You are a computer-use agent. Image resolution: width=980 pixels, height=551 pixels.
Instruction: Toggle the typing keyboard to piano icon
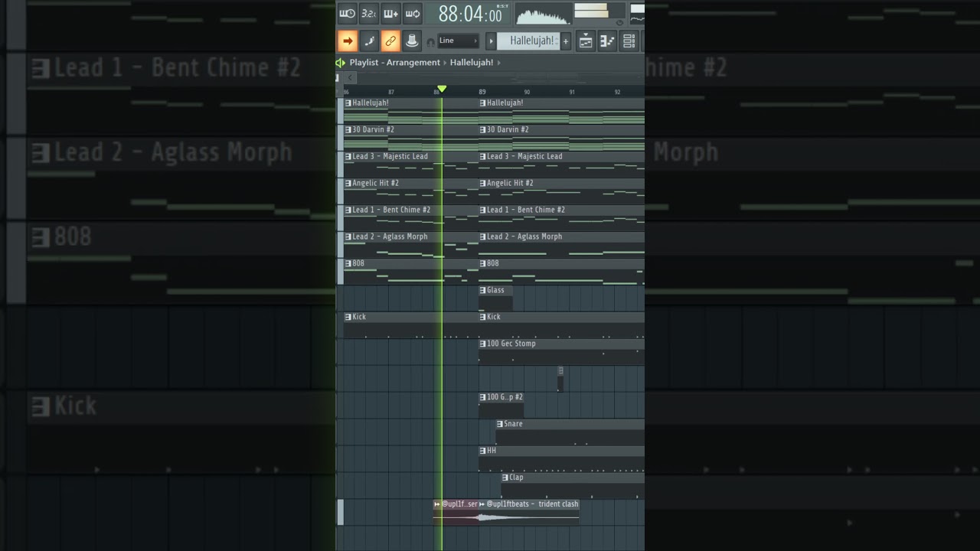click(x=347, y=13)
